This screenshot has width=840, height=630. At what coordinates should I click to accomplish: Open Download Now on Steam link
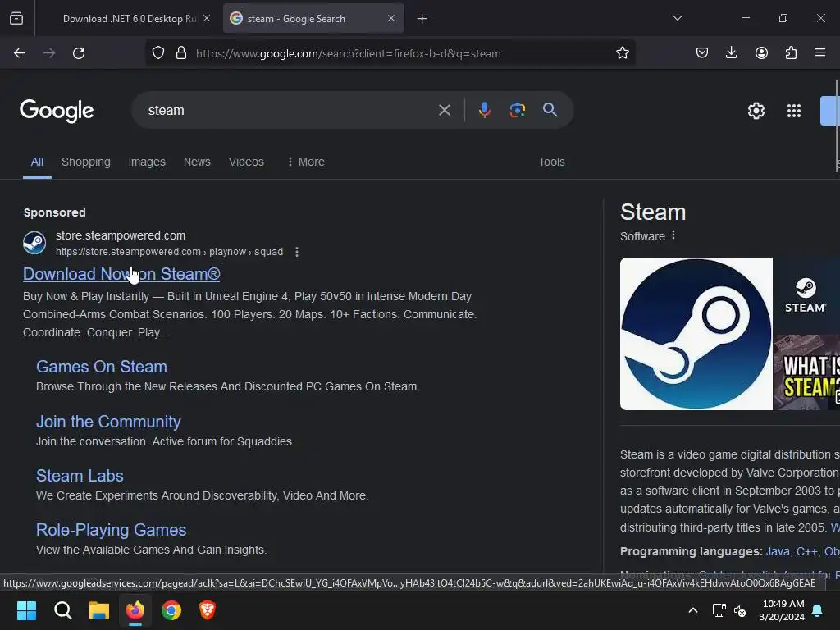[121, 274]
